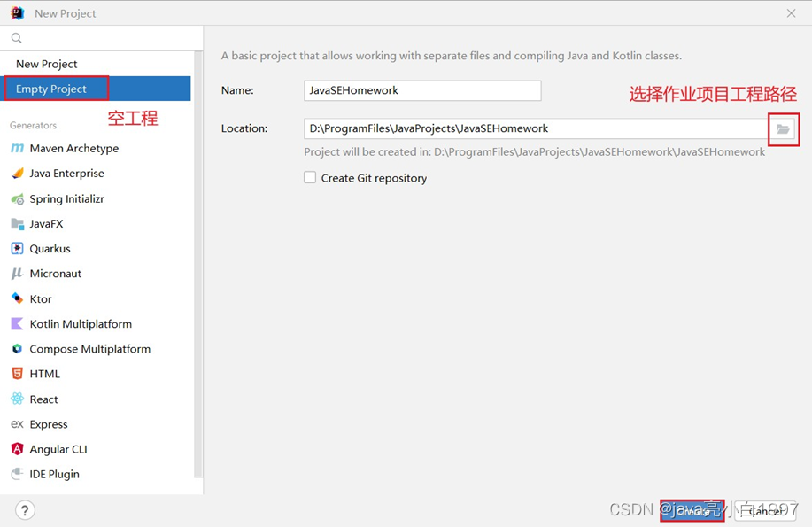The width and height of the screenshot is (812, 527).
Task: Click the generator search field
Action: click(102, 38)
